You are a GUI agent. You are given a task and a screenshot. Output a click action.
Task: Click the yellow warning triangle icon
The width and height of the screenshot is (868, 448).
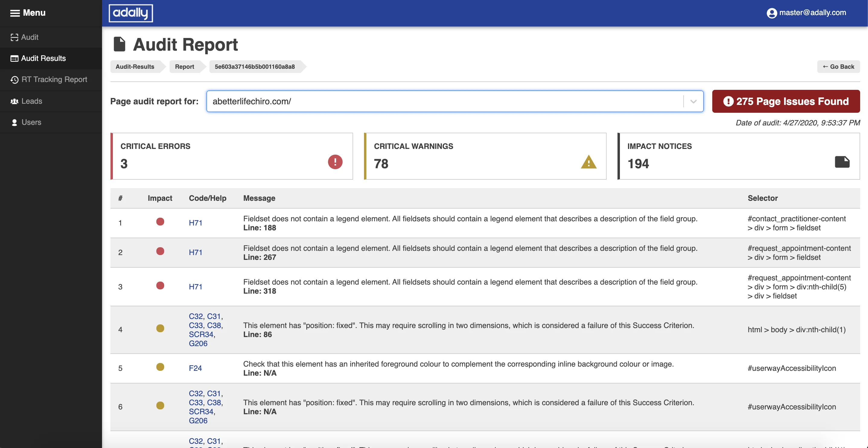click(x=588, y=162)
